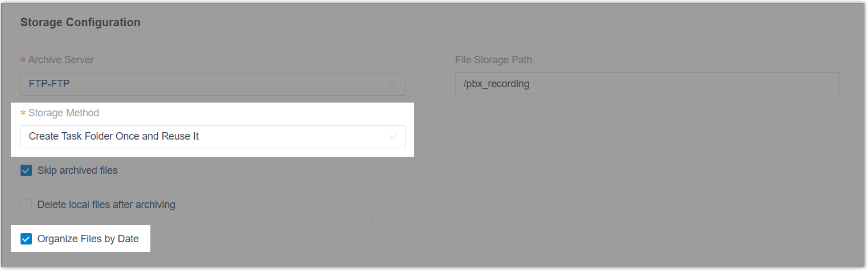Click the Archive Server field label
The width and height of the screenshot is (868, 273).
click(x=61, y=60)
